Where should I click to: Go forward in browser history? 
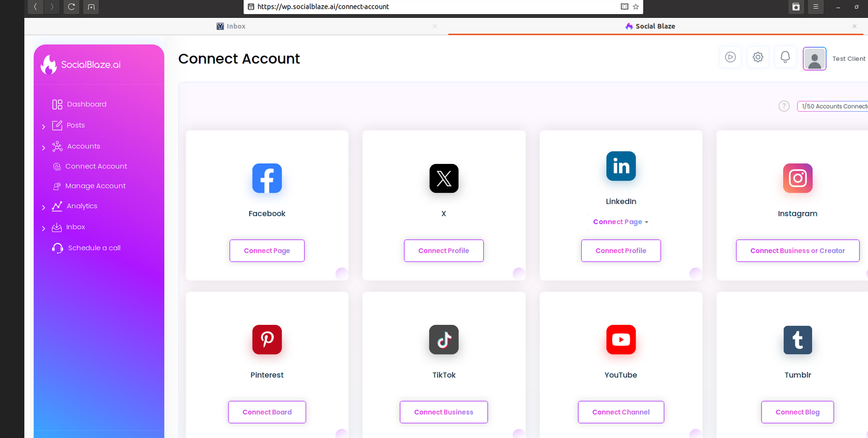[52, 7]
